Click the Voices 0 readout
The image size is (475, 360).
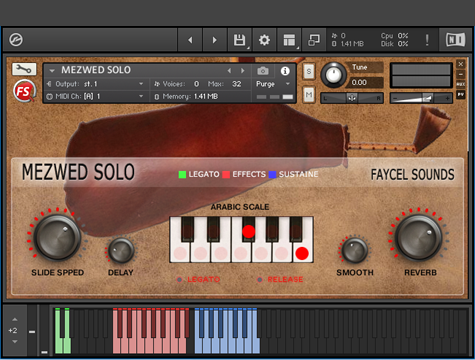(176, 84)
